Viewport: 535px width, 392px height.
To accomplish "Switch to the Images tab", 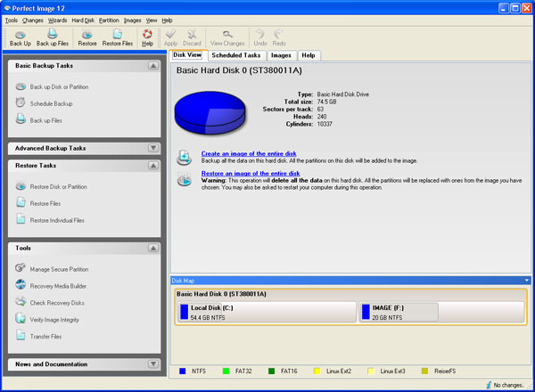I will [x=281, y=55].
